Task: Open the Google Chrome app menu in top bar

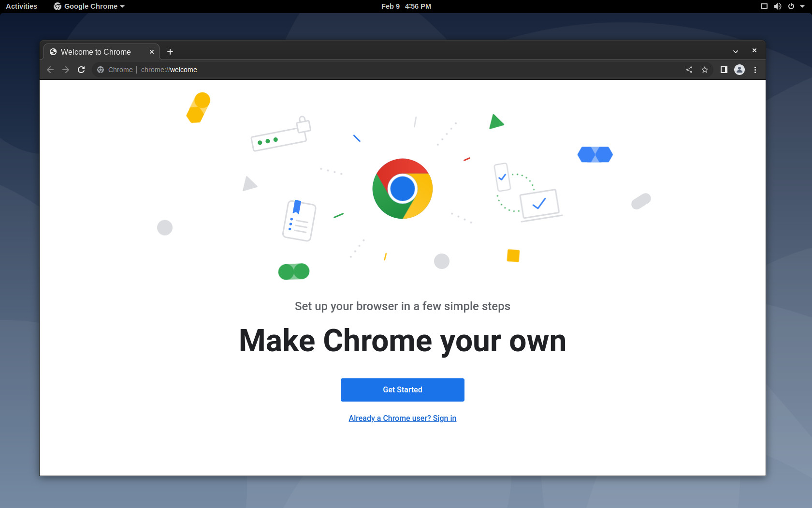Action: tap(89, 6)
